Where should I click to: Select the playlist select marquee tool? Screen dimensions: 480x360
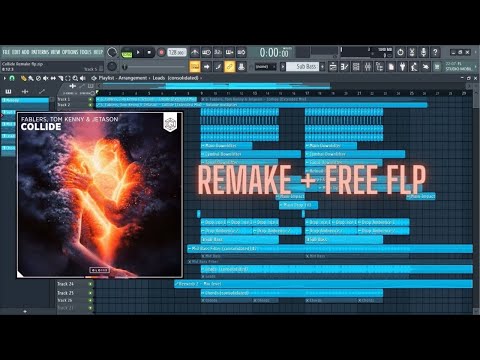(68, 78)
